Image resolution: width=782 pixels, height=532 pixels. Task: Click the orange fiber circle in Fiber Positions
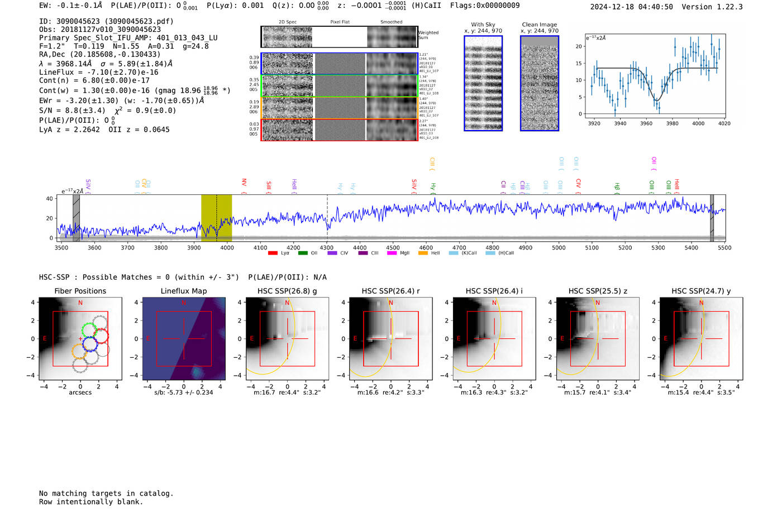coord(80,351)
